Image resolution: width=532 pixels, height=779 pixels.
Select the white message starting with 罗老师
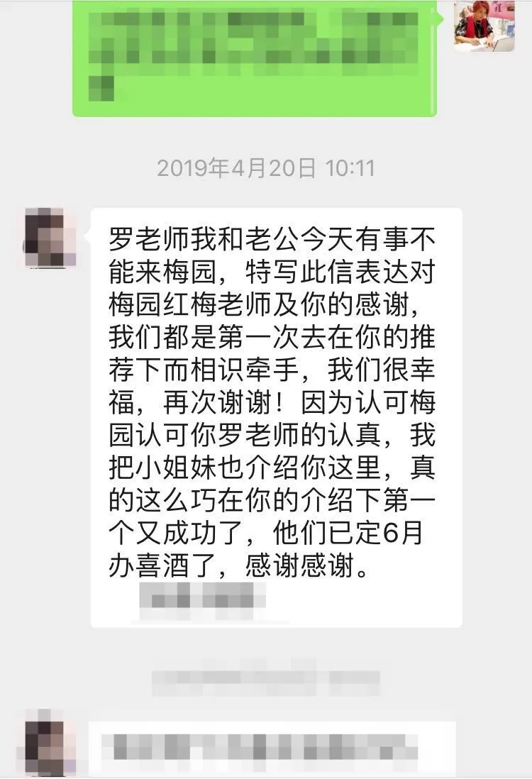point(276,418)
